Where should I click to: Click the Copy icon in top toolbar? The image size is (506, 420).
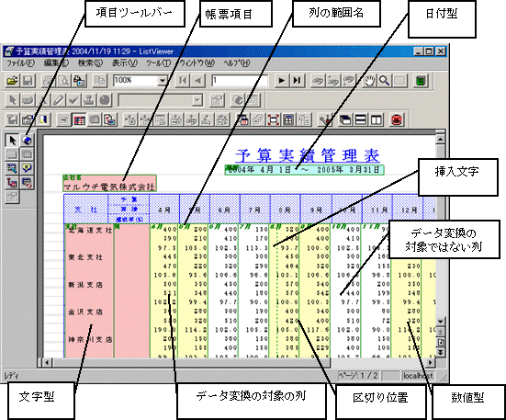(100, 81)
